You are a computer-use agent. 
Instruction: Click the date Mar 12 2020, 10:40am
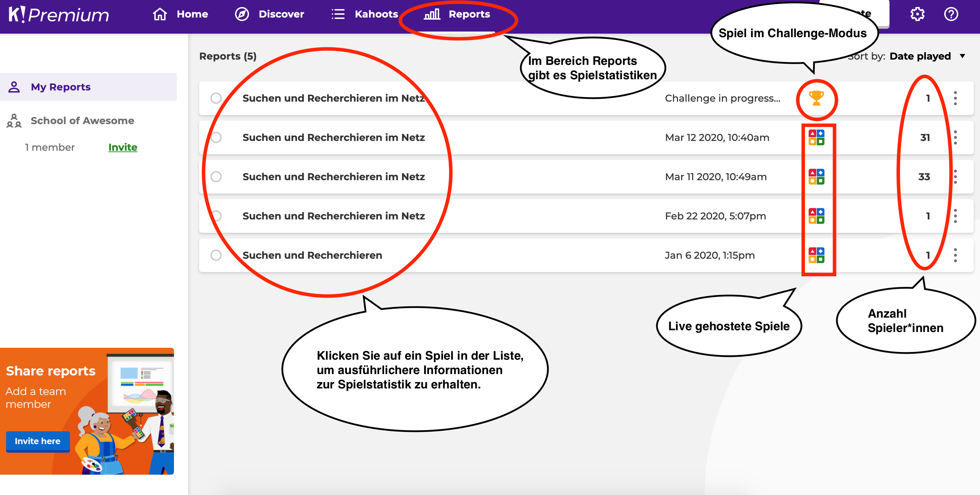coord(717,137)
